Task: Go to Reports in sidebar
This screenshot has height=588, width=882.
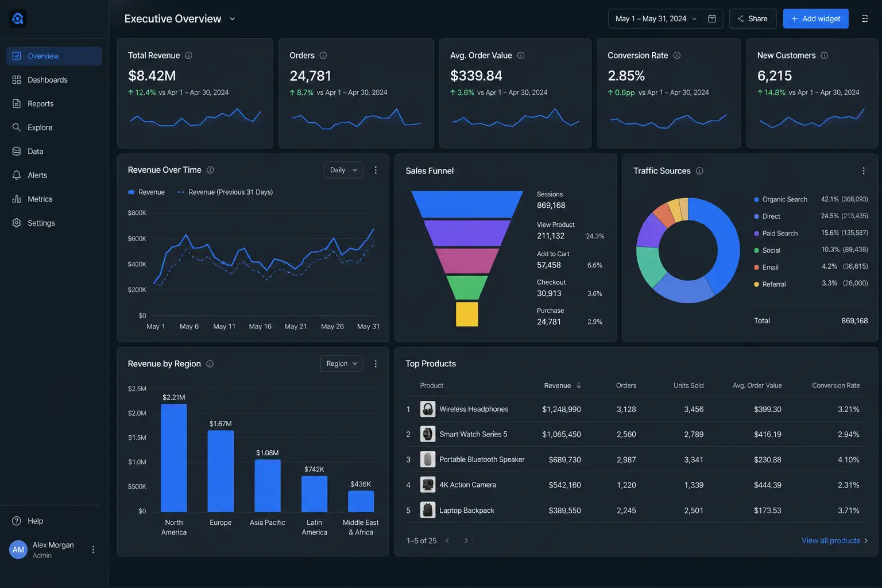Action: click(54, 104)
